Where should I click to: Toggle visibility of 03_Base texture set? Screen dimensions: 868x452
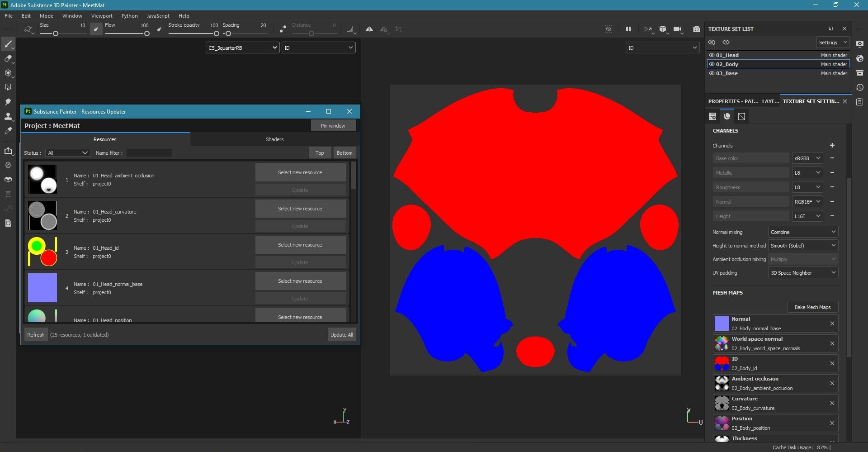(x=712, y=73)
